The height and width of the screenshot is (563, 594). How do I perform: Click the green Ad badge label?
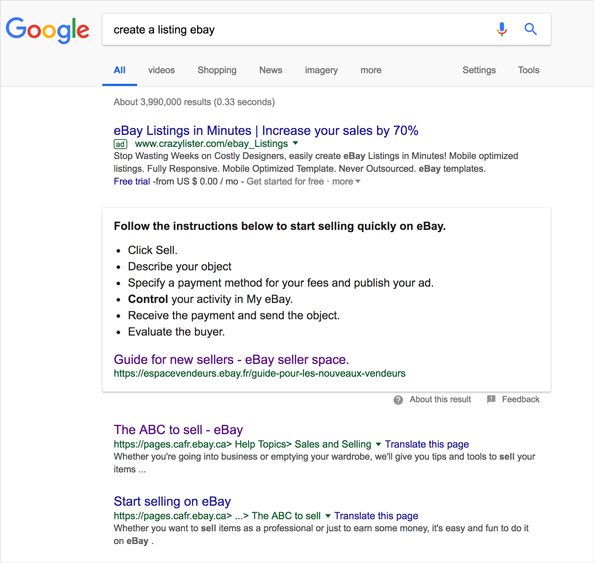[x=120, y=144]
